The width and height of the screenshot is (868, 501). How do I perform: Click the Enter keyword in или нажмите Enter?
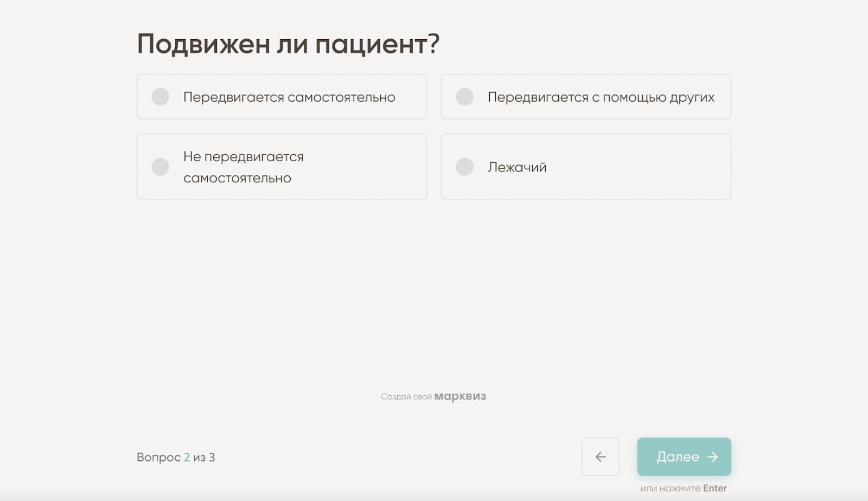coord(714,488)
